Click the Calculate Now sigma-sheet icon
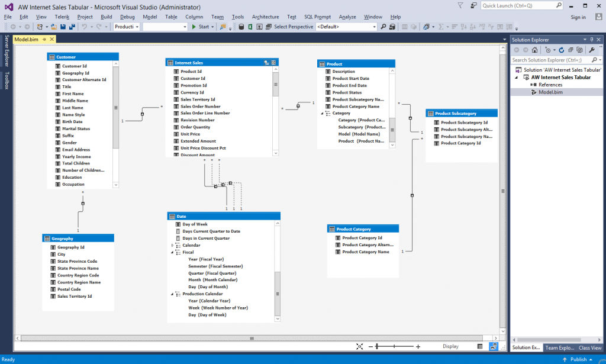Screen dimensions: 606x364 click(x=259, y=27)
